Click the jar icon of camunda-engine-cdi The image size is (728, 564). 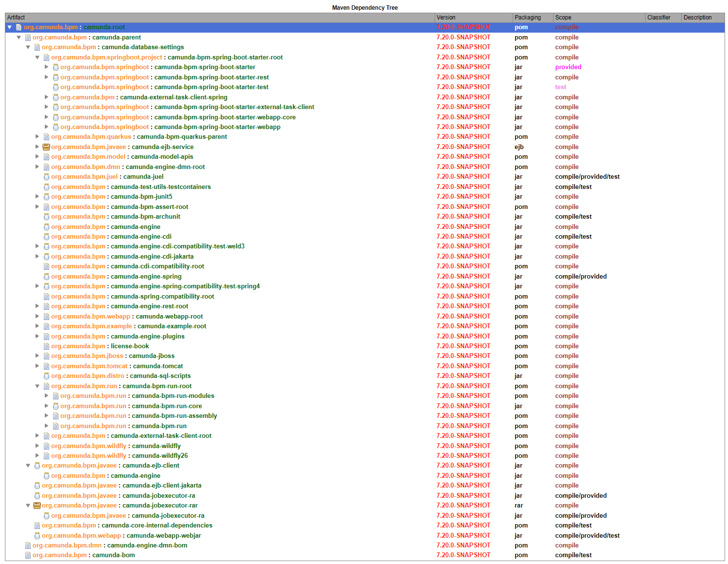click(46, 236)
